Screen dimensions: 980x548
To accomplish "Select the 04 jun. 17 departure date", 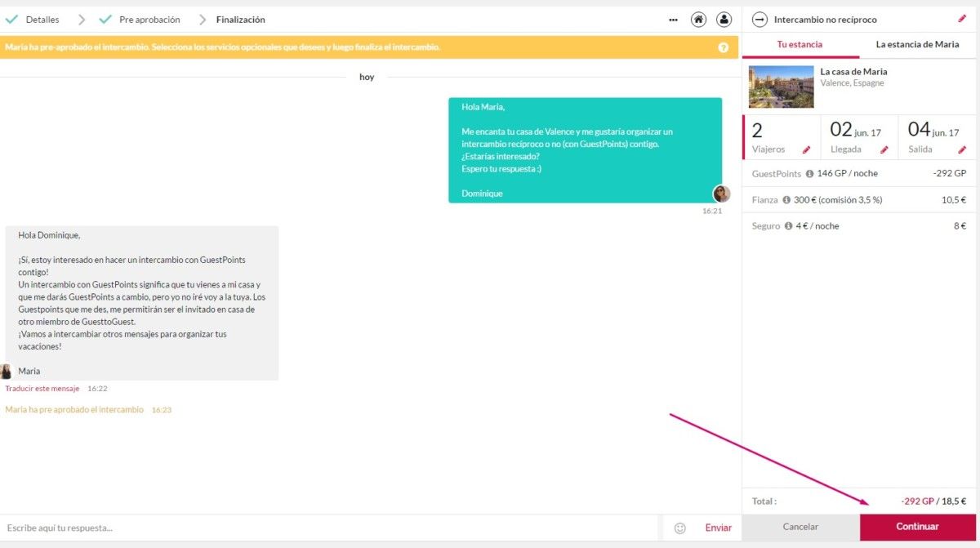I will click(936, 137).
